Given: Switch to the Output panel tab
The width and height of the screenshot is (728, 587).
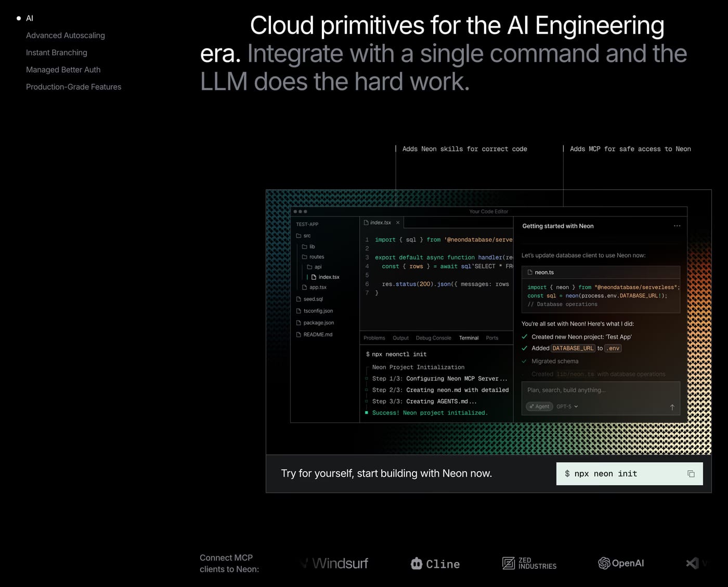Looking at the screenshot, I should 400,338.
